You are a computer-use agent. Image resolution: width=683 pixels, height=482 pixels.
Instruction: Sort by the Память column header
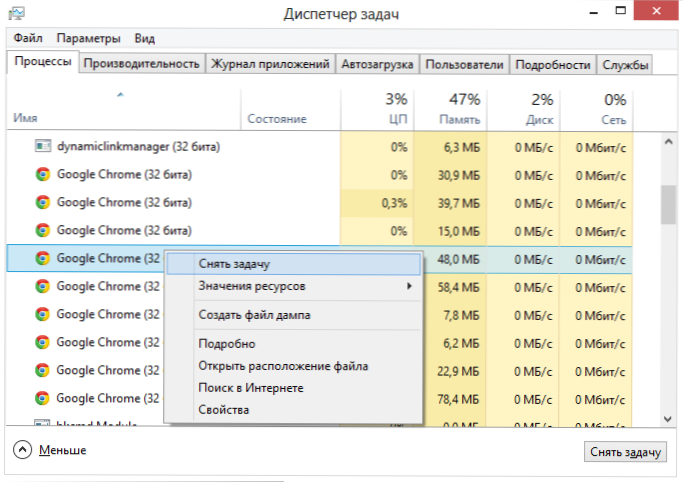tap(450, 109)
